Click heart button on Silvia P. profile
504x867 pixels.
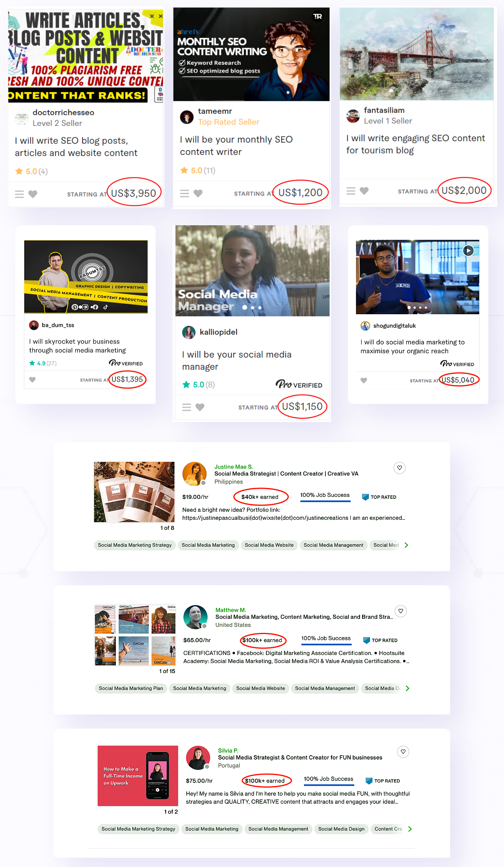pyautogui.click(x=403, y=752)
